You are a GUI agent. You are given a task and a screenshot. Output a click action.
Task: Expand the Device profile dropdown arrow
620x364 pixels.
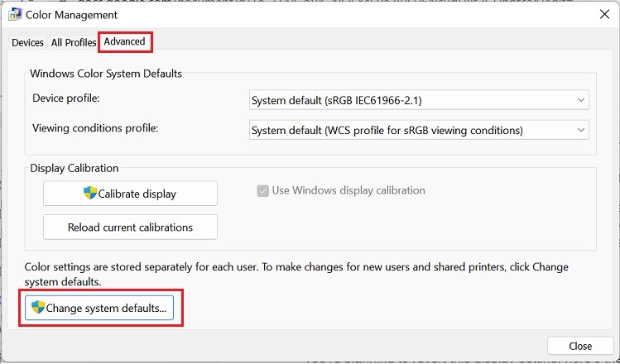581,100
